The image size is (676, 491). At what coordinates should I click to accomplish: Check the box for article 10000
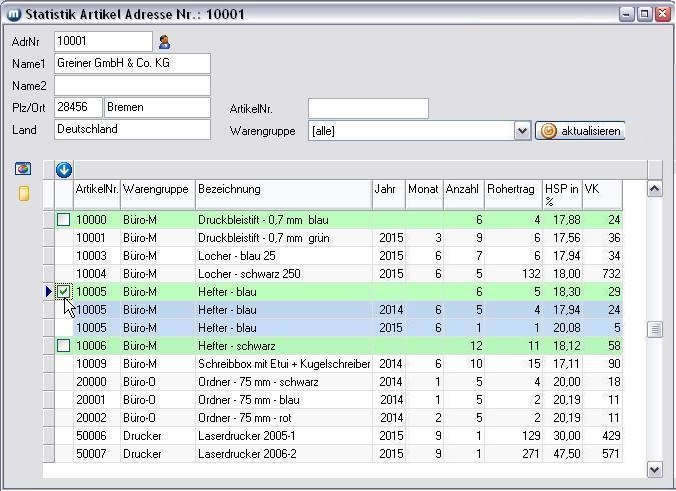[64, 220]
